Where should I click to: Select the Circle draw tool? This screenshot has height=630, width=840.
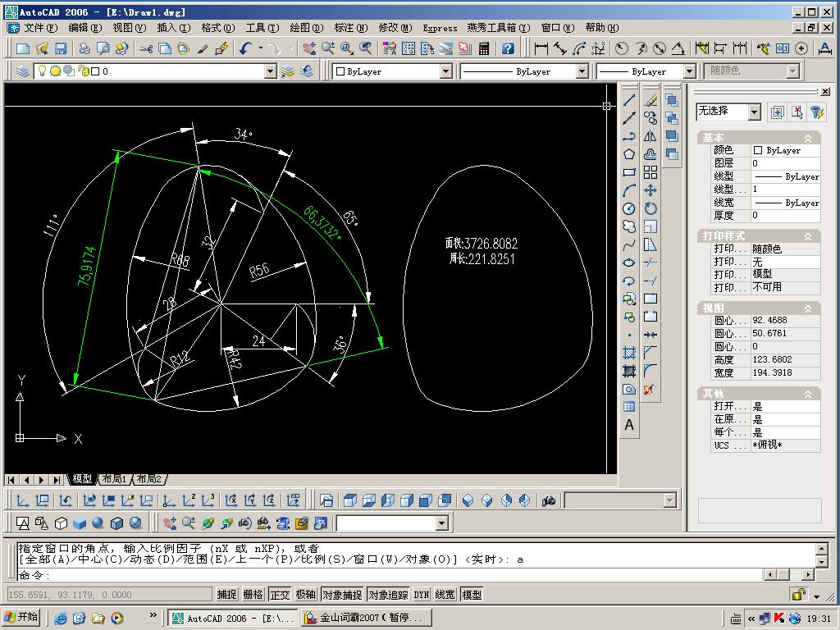click(x=629, y=208)
